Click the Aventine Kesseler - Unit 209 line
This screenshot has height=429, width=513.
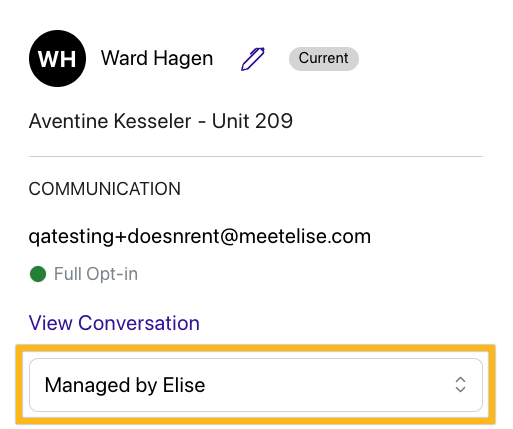161,121
